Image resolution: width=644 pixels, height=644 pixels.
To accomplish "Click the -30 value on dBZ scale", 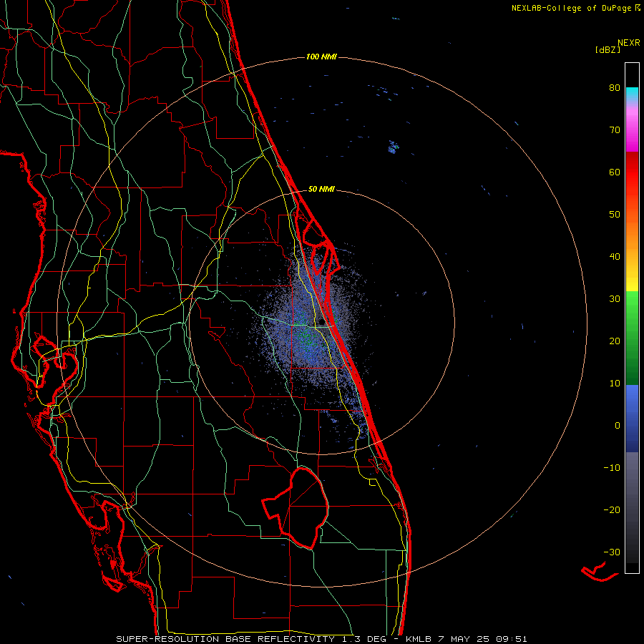I will pyautogui.click(x=612, y=552).
